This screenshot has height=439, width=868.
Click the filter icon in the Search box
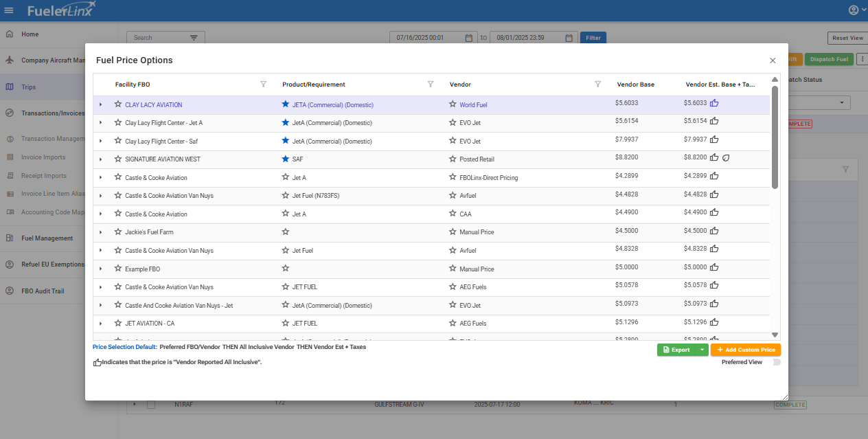[194, 38]
